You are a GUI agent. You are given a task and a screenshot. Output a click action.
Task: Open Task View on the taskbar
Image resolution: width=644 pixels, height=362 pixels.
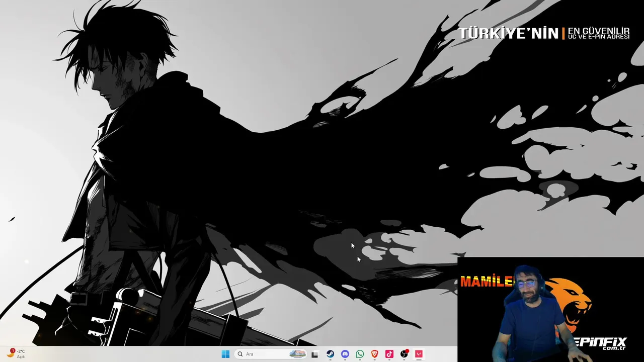point(315,354)
